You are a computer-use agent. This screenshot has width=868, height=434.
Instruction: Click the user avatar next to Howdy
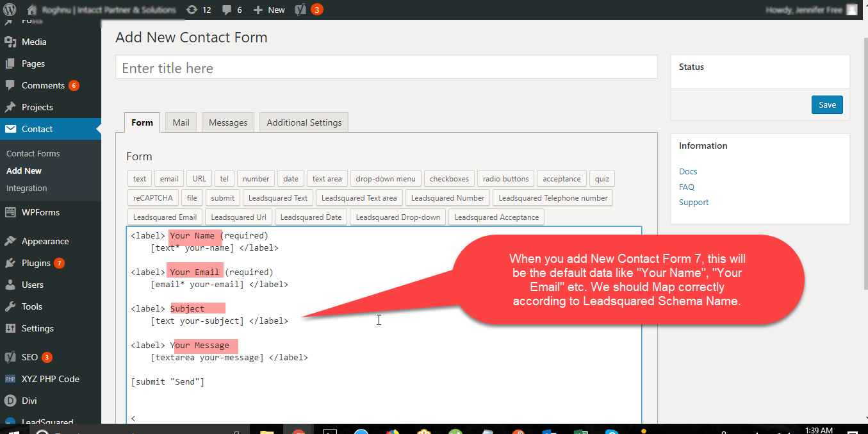[851, 10]
